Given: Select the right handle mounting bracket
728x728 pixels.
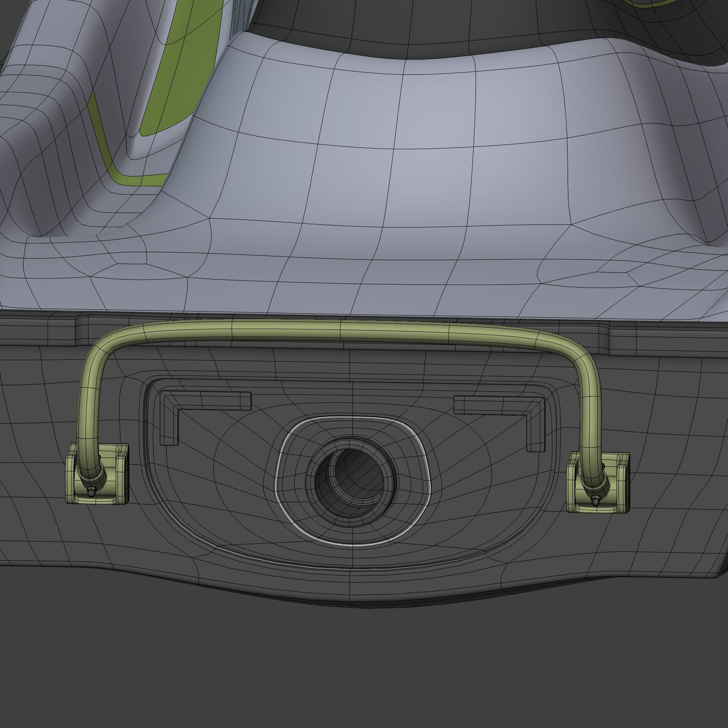Looking at the screenshot, I should click(x=598, y=483).
